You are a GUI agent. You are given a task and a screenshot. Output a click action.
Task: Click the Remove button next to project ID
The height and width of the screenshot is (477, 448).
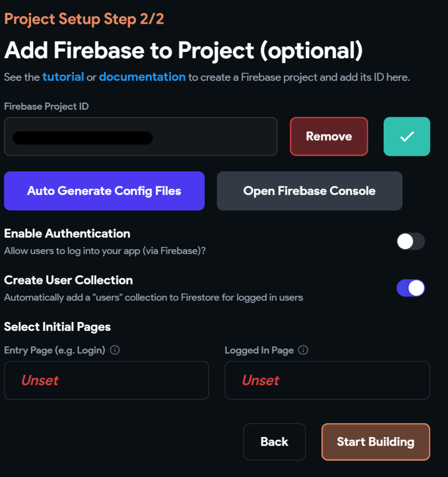328,137
